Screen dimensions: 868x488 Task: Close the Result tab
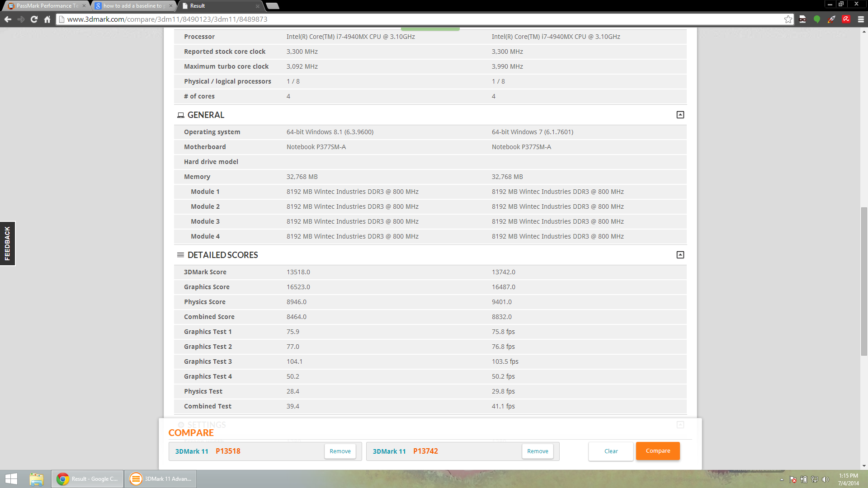(x=257, y=6)
